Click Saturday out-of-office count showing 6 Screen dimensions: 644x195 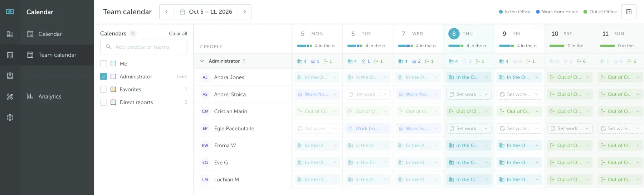(581, 61)
